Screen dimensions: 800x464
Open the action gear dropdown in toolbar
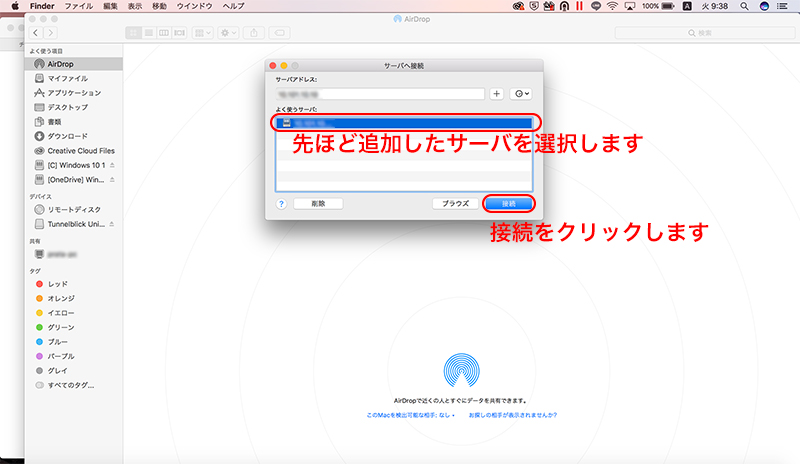click(x=228, y=33)
